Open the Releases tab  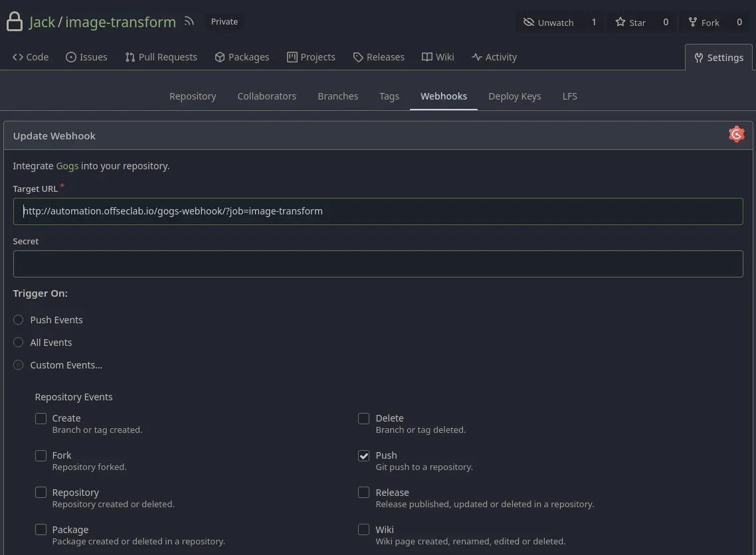point(379,57)
